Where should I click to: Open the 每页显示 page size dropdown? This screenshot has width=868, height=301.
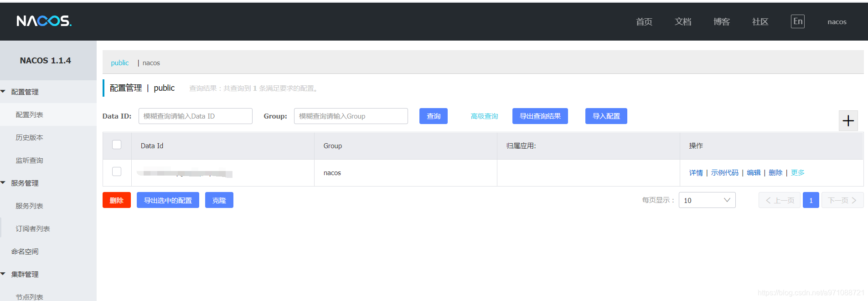[707, 200]
